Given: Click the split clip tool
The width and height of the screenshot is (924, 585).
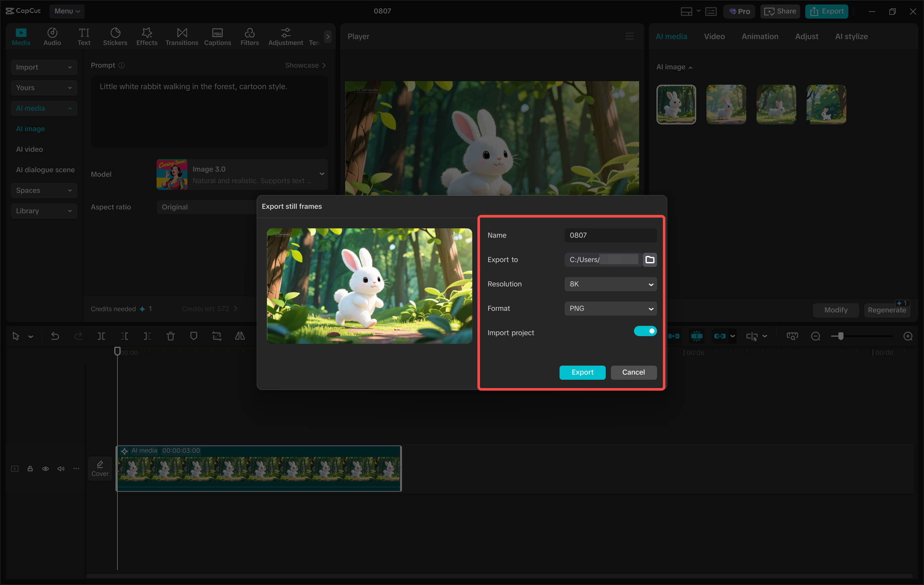Looking at the screenshot, I should pyautogui.click(x=101, y=336).
